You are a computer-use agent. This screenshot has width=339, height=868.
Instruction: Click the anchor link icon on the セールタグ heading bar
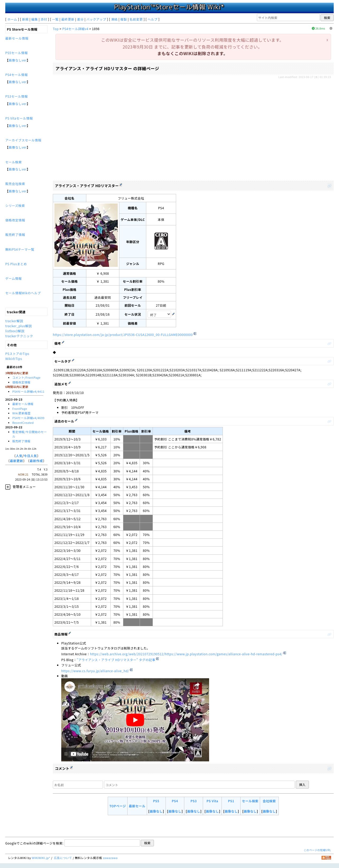point(329,362)
